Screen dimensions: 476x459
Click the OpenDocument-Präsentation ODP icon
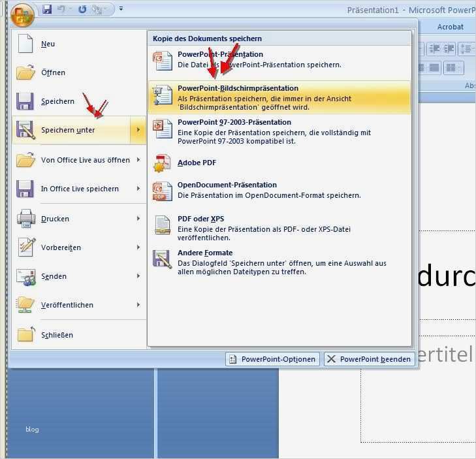163,191
